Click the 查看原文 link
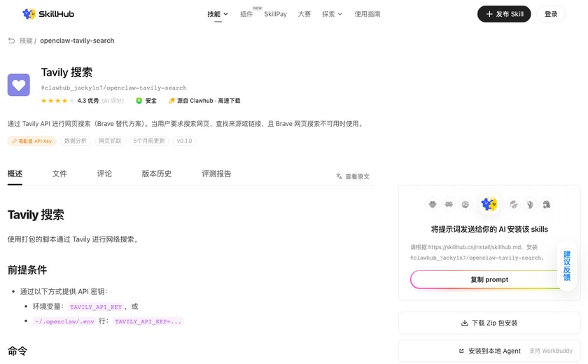588x364 pixels. click(353, 176)
